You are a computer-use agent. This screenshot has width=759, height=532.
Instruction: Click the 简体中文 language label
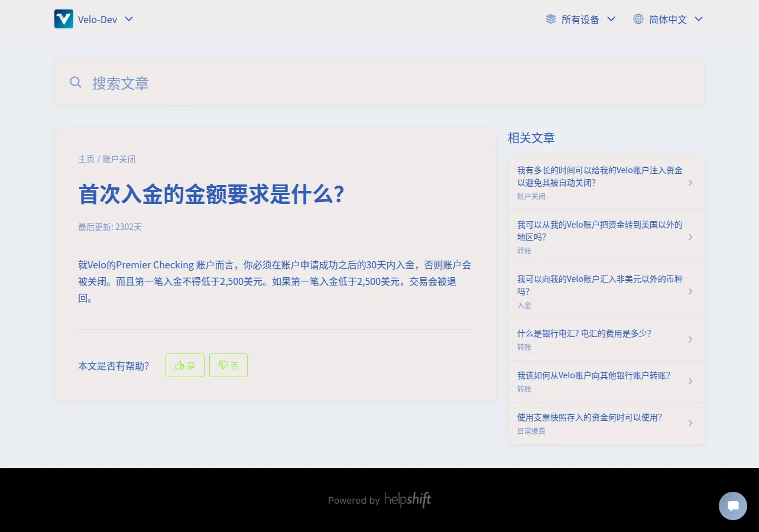[x=668, y=20]
